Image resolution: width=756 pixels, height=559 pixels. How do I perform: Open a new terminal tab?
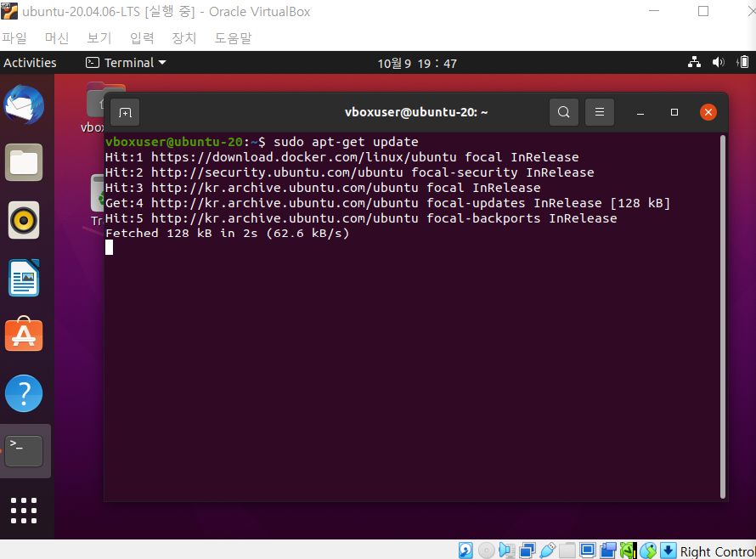click(x=126, y=112)
